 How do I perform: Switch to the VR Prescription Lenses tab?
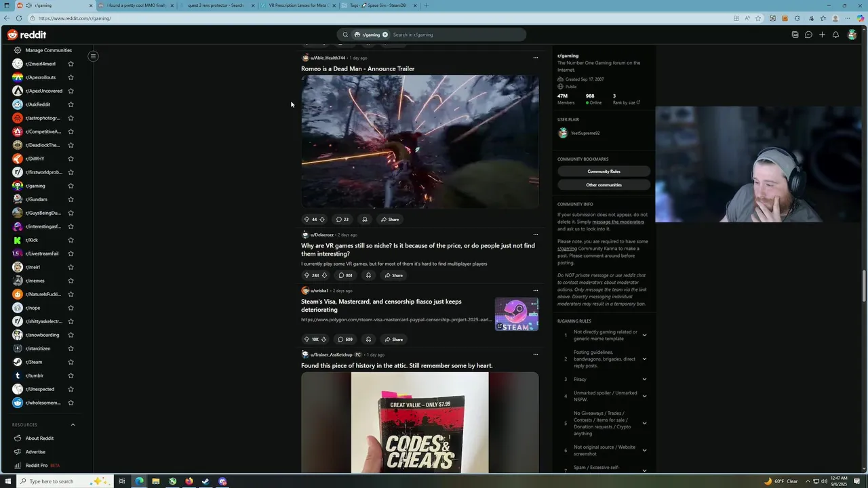point(299,5)
